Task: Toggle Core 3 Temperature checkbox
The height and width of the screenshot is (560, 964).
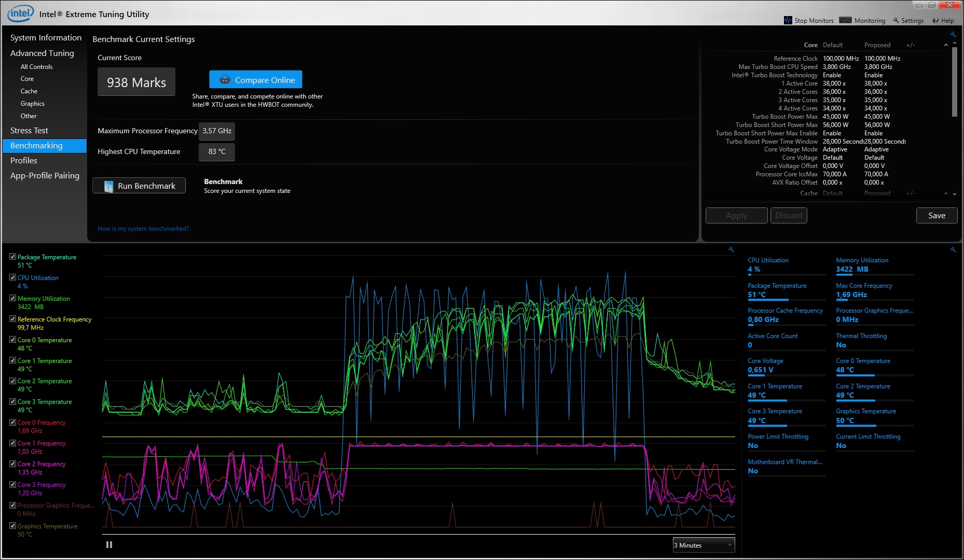Action: pos(13,401)
